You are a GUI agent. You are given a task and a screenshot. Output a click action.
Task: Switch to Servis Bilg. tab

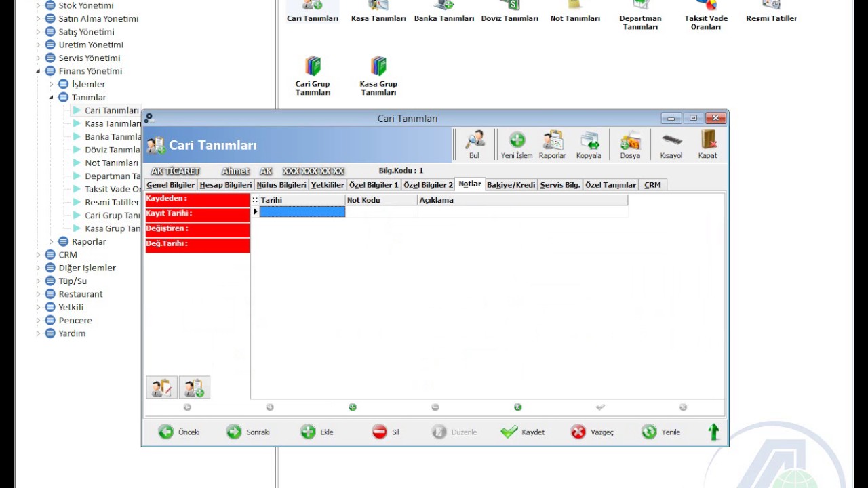(560, 185)
